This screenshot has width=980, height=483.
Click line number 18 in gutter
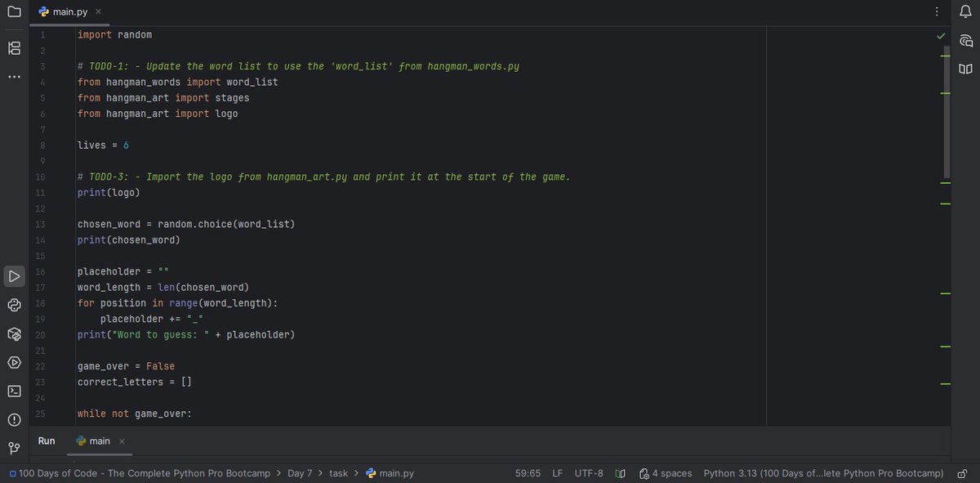click(41, 303)
